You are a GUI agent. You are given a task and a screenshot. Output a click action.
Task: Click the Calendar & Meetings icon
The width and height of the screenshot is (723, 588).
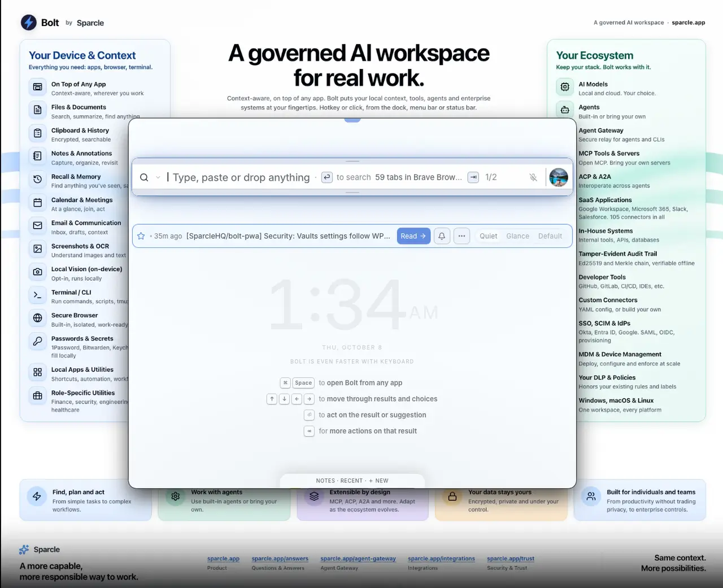coord(38,202)
